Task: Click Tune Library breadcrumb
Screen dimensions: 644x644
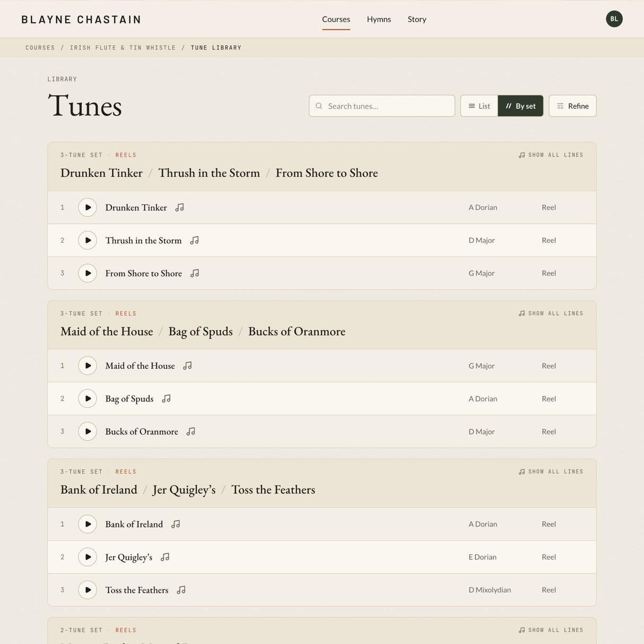Action: click(216, 48)
